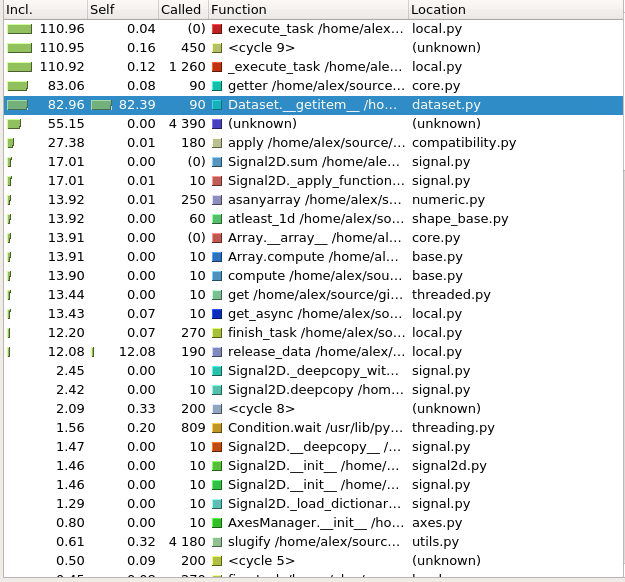This screenshot has height=582, width=625.
Task: Click the dataset.py location cell
Action: (446, 105)
